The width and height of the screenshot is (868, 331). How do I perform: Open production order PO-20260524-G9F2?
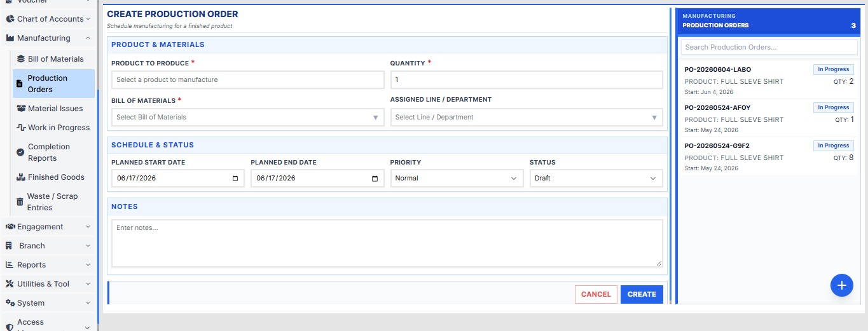[x=769, y=156]
